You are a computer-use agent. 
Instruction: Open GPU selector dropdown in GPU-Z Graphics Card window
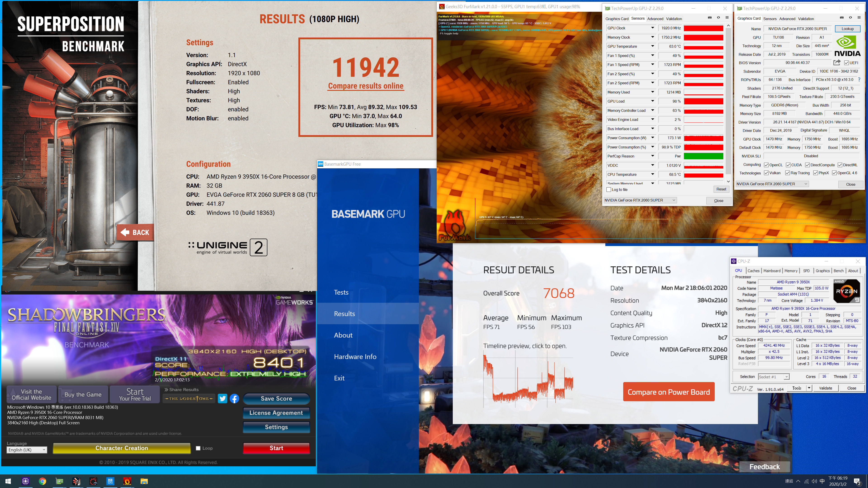coord(772,184)
